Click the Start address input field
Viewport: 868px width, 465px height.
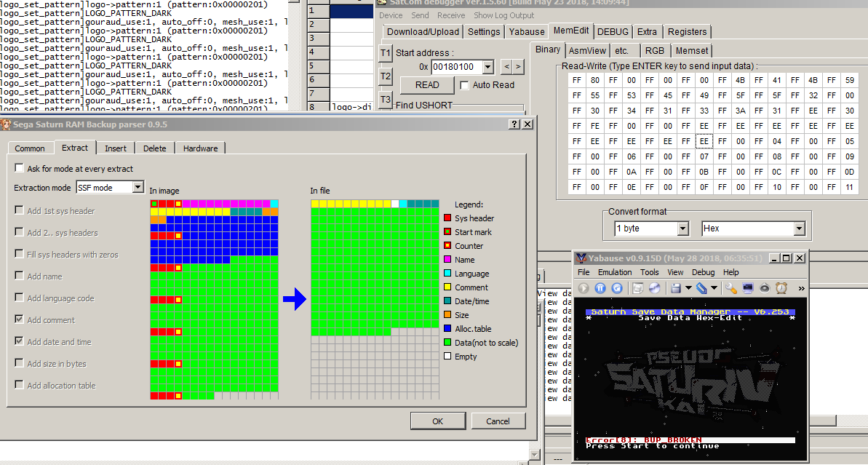pyautogui.click(x=457, y=67)
